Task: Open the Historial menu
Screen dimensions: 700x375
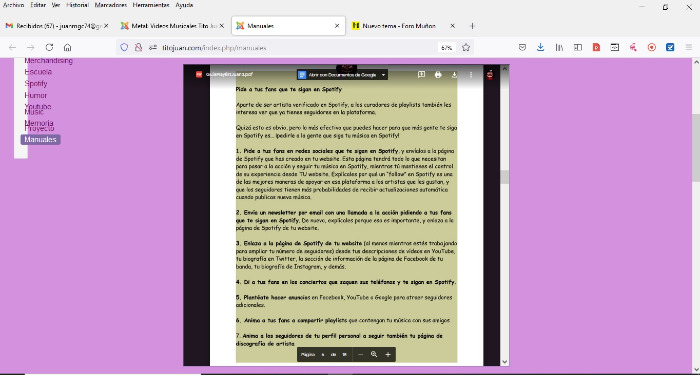Action: pyautogui.click(x=77, y=5)
